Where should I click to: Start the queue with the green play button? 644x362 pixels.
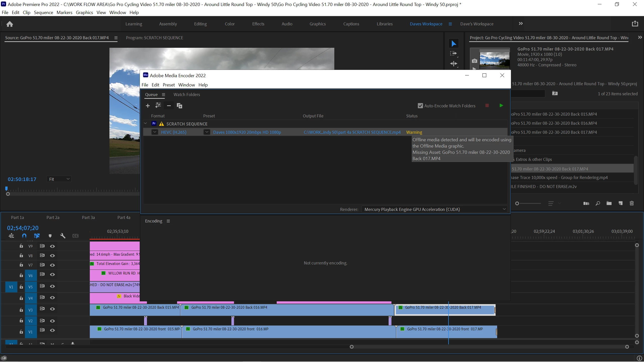click(501, 106)
